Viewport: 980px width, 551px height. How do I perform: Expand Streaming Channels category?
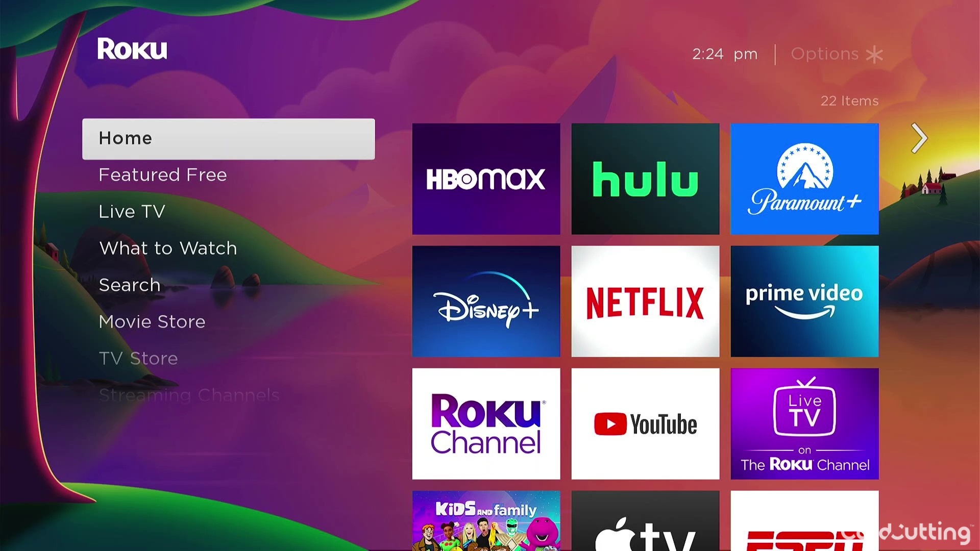click(x=190, y=395)
